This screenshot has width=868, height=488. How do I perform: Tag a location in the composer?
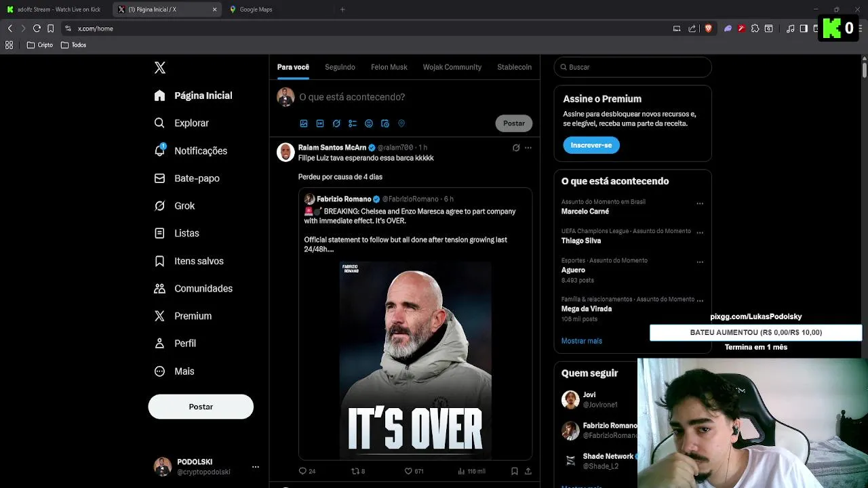401,123
